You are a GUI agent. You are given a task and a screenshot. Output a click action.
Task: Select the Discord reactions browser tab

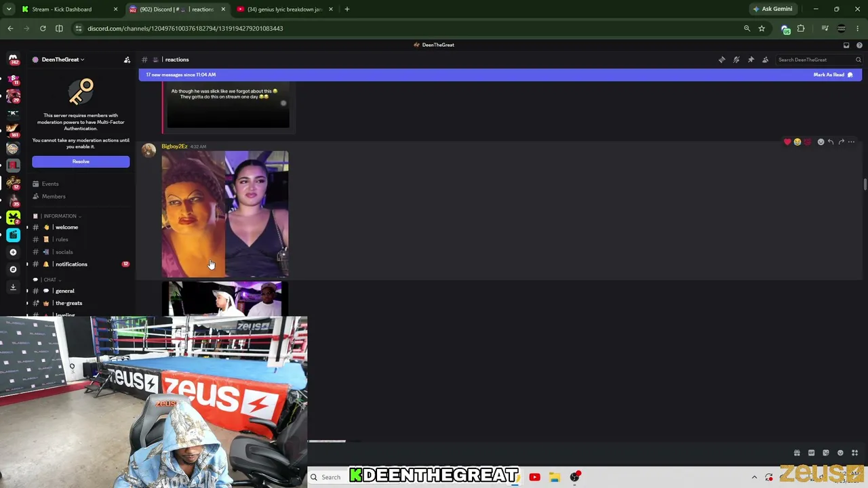(178, 9)
